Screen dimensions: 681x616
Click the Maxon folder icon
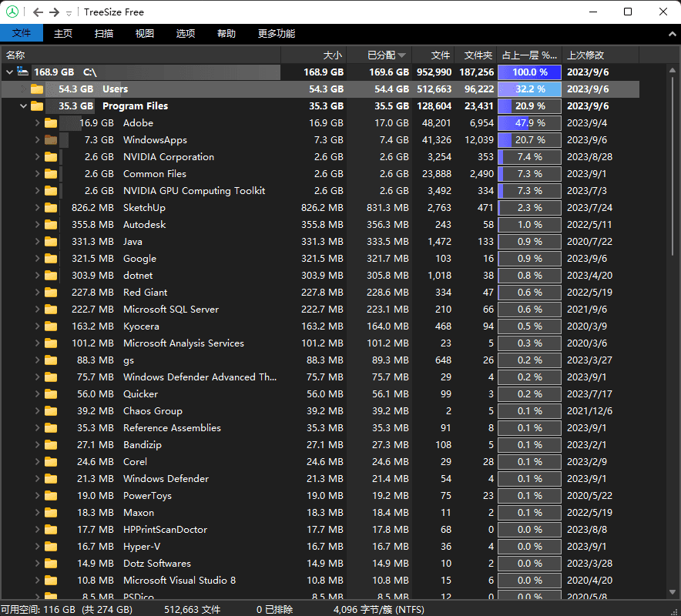[x=51, y=512]
